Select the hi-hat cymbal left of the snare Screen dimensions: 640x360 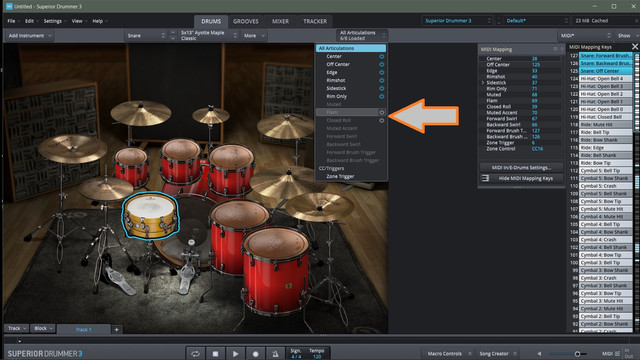click(x=106, y=189)
